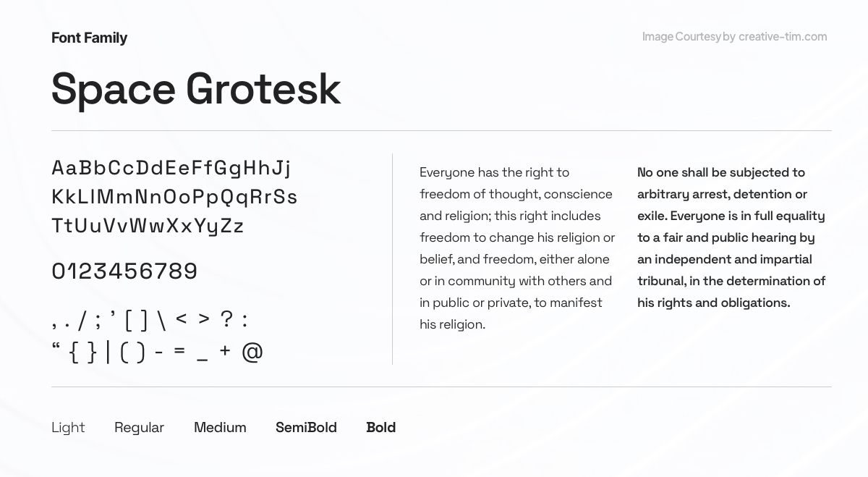Click the opening double quote glyph
The width and height of the screenshot is (868, 477).
tap(56, 347)
